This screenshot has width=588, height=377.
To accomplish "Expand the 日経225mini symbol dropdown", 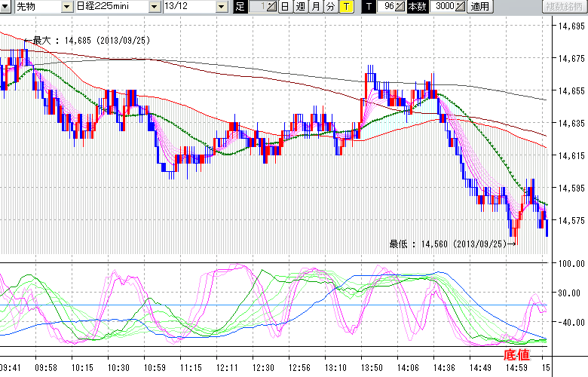I will pos(155,7).
